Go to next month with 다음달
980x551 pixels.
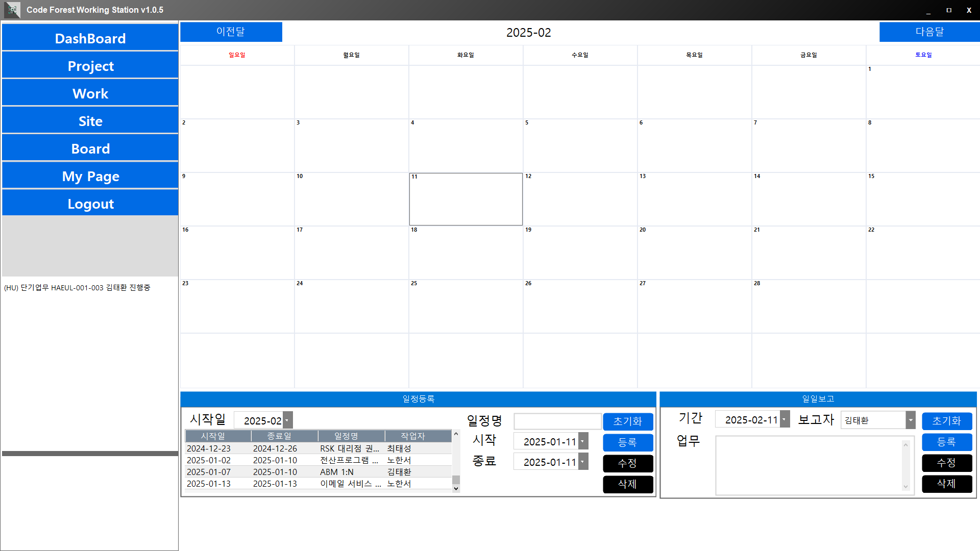pyautogui.click(x=929, y=32)
